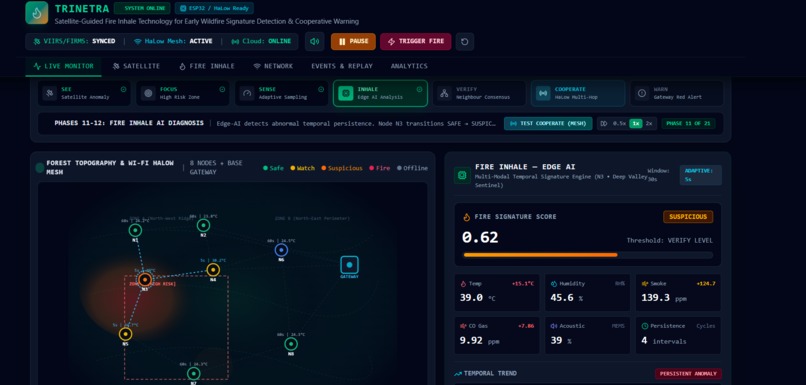The width and height of the screenshot is (806, 385).
Task: Click the alert icon in WARN card
Action: click(x=642, y=94)
